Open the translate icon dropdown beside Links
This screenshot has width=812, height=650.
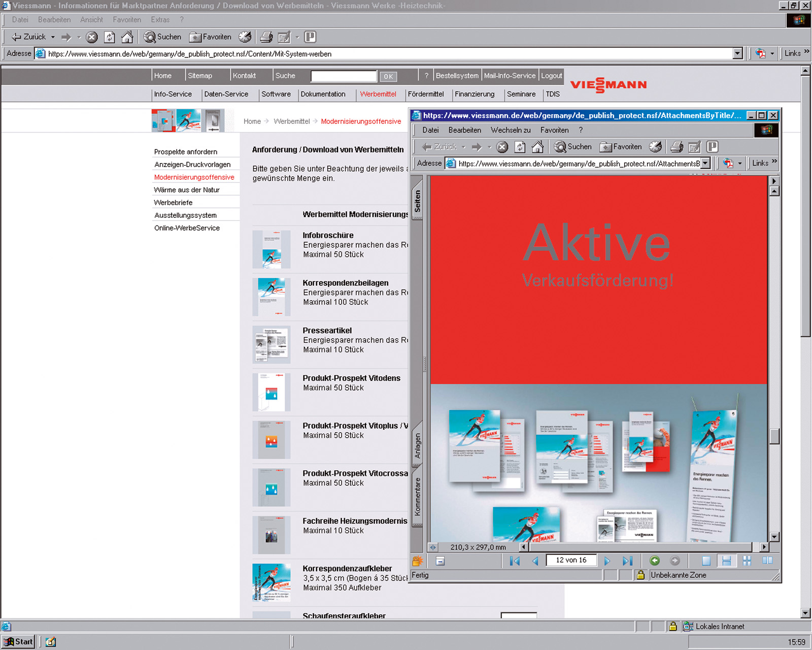click(772, 53)
